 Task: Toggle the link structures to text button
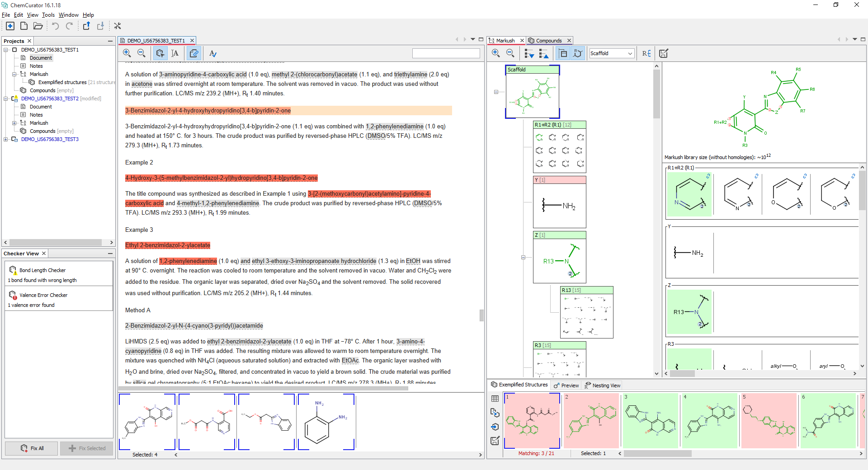click(194, 53)
